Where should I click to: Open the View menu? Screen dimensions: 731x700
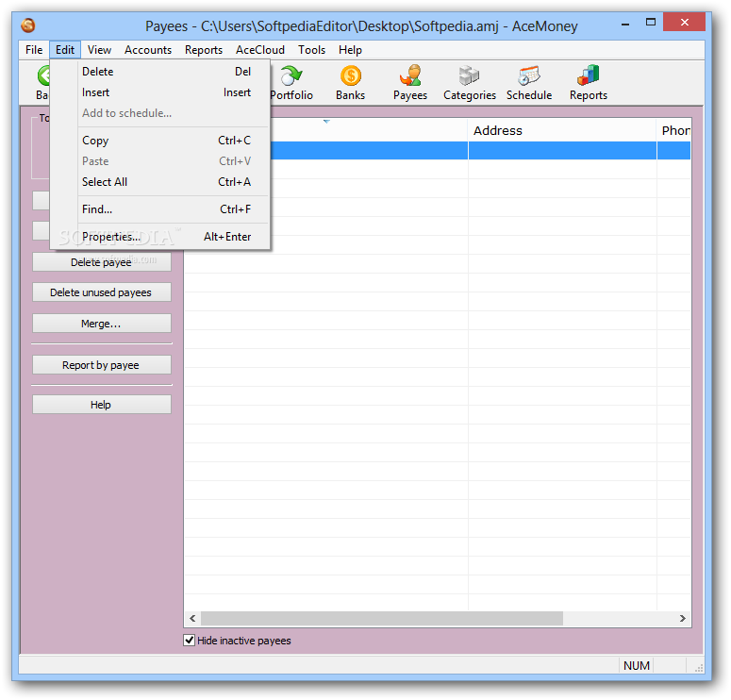[x=99, y=50]
